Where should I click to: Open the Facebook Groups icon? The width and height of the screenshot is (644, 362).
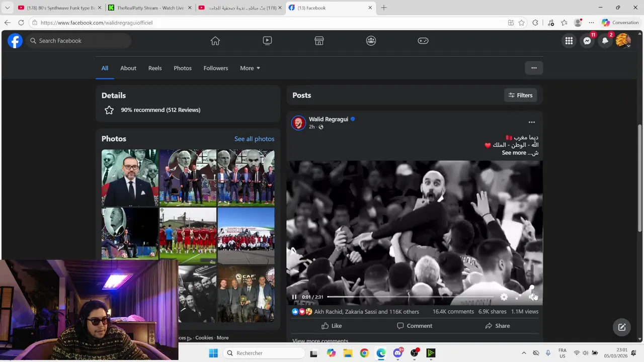tap(371, 41)
